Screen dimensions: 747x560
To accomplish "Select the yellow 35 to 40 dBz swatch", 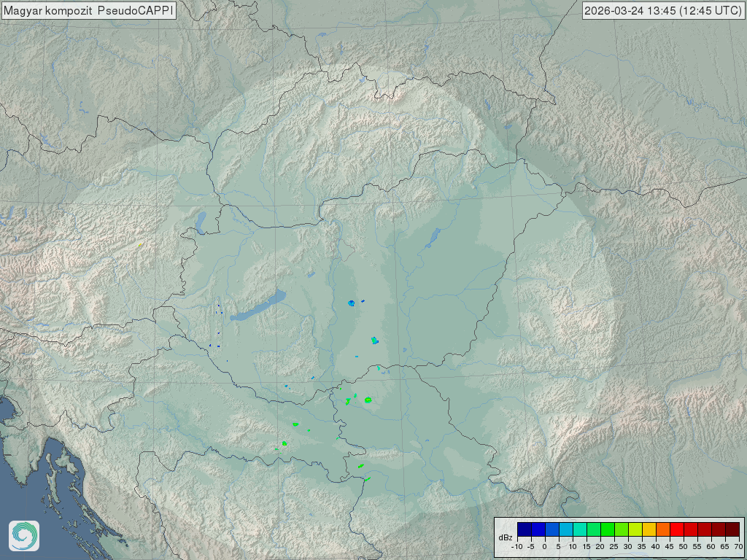I will 649,529.
